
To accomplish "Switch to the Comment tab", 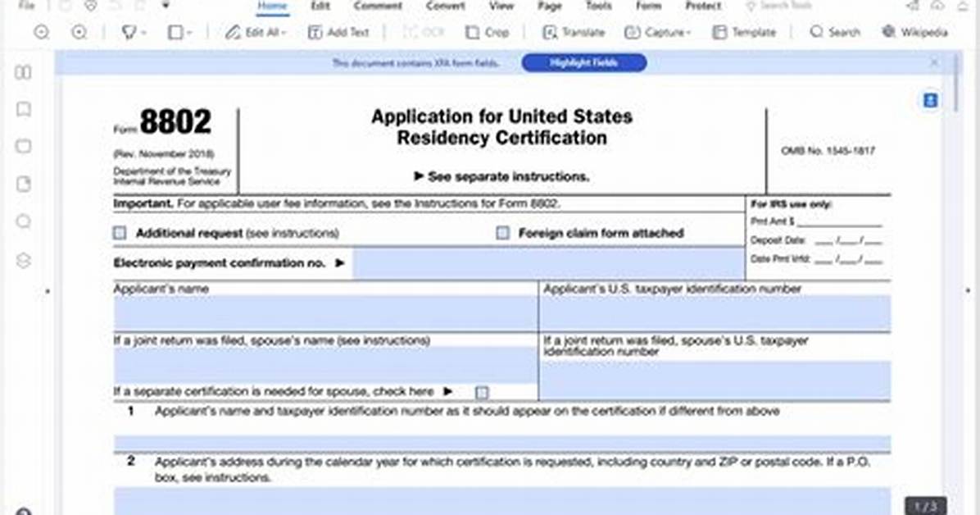I will pyautogui.click(x=378, y=6).
